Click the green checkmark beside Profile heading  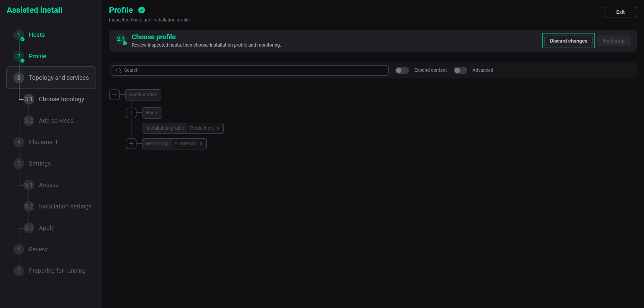pos(142,10)
